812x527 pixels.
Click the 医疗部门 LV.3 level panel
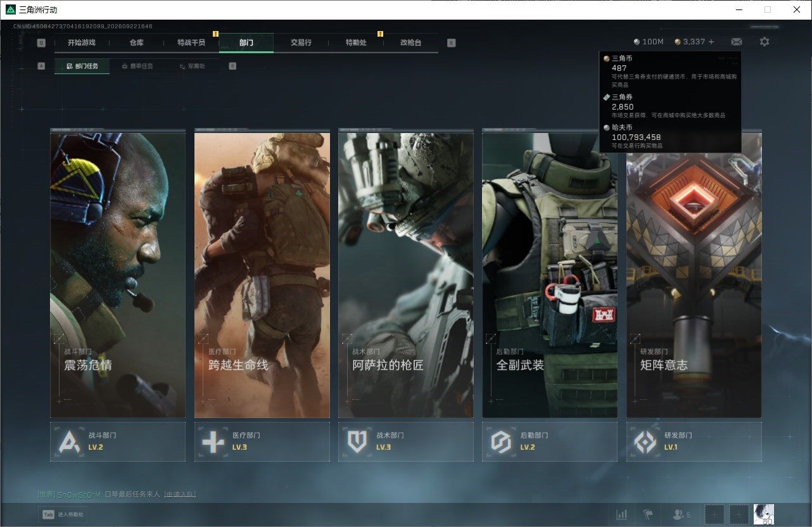point(262,441)
